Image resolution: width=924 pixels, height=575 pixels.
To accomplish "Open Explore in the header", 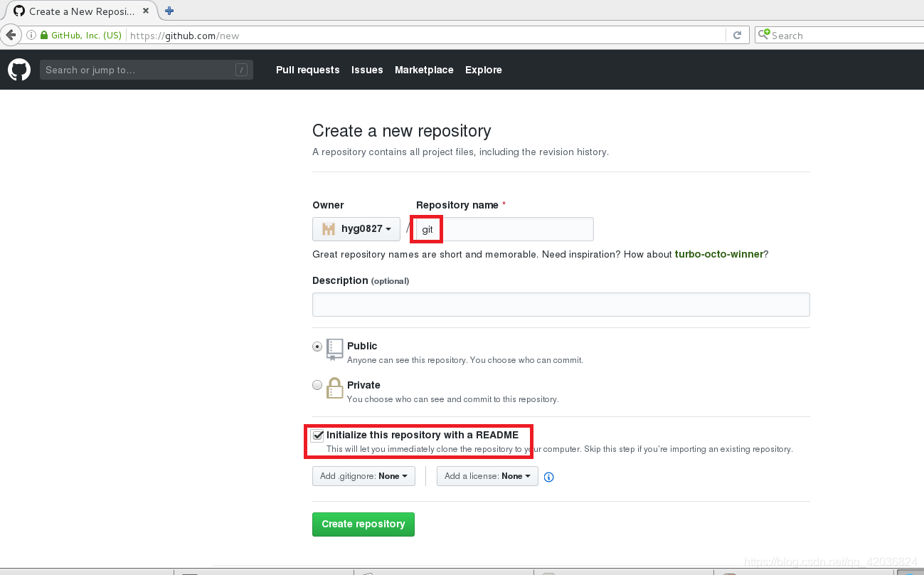I will 484,70.
